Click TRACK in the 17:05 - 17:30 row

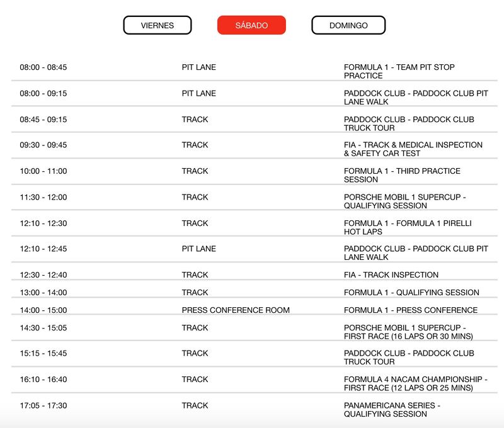coord(195,405)
